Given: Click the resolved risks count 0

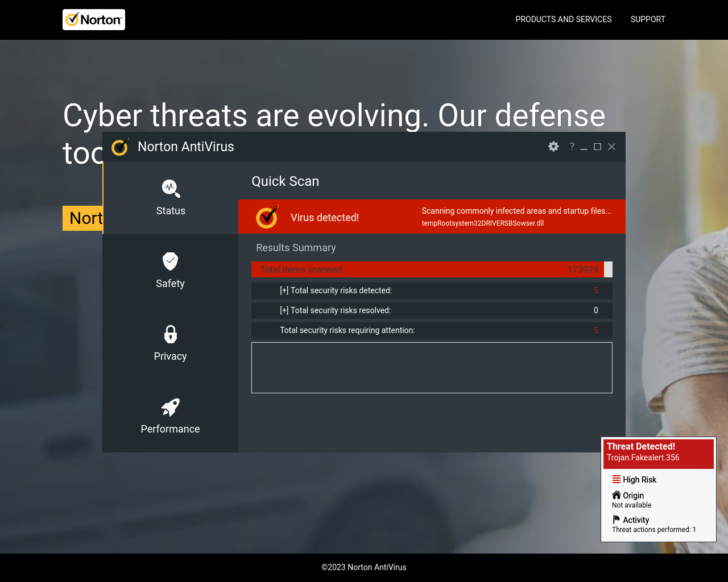Looking at the screenshot, I should click(596, 310).
